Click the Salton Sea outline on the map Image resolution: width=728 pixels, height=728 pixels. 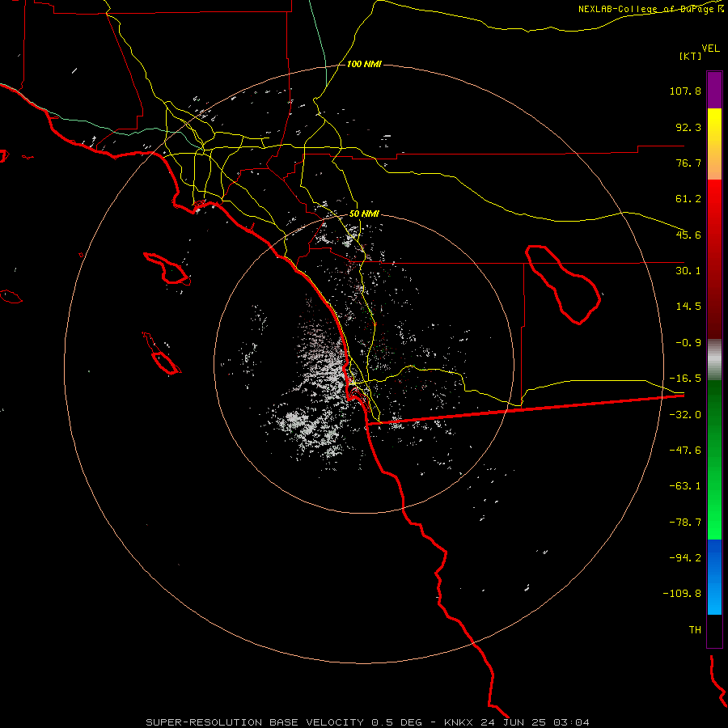[x=563, y=285]
